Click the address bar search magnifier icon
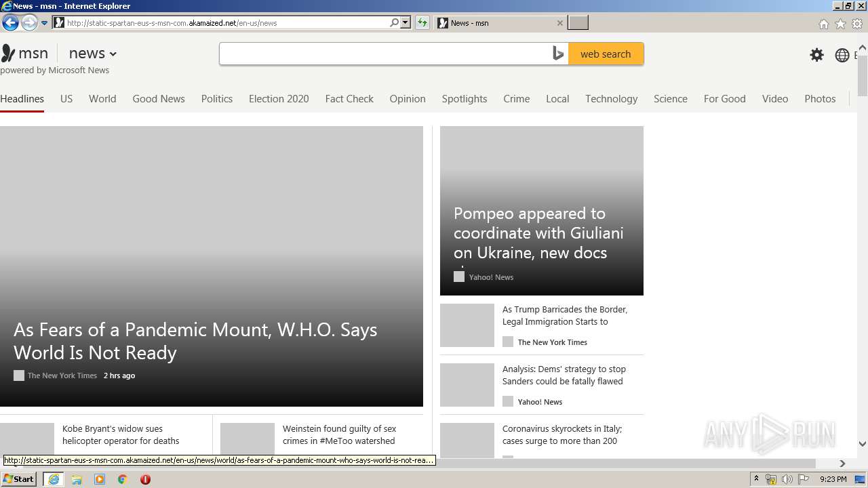The height and width of the screenshot is (488, 868). coord(394,22)
